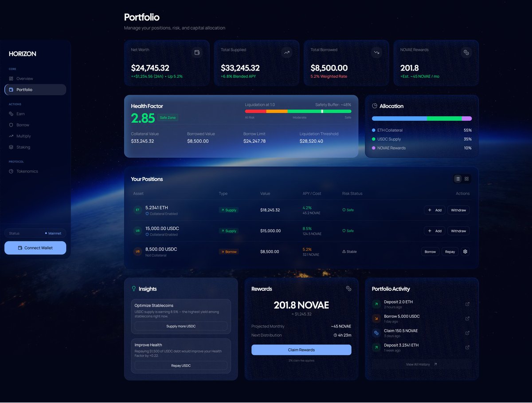Viewport: 532px width, 403px height.
Task: Click the lightbulb icon next to Insights
Action: click(x=134, y=288)
